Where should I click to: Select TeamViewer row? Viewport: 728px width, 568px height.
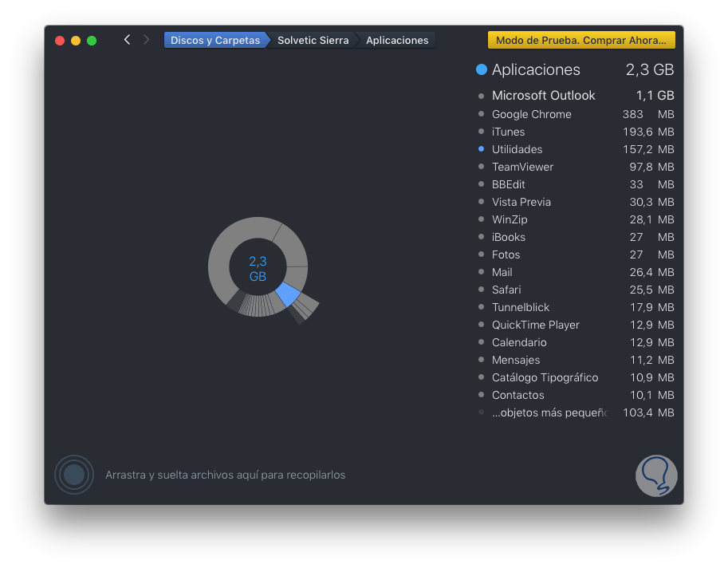(x=576, y=168)
